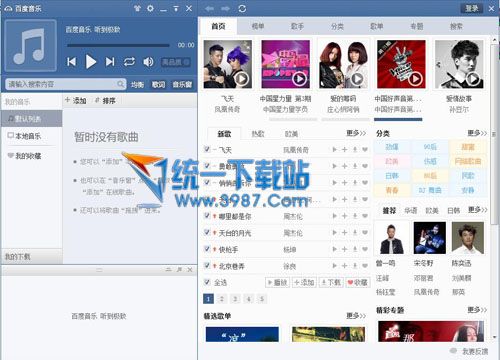The width and height of the screenshot is (500, 360).
Task: Expand 更多>> next to 精彩专题
Action: [477, 310]
